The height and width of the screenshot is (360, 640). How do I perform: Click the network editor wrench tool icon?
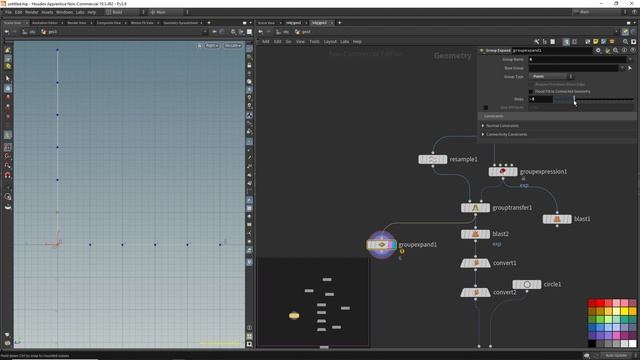coord(536,42)
